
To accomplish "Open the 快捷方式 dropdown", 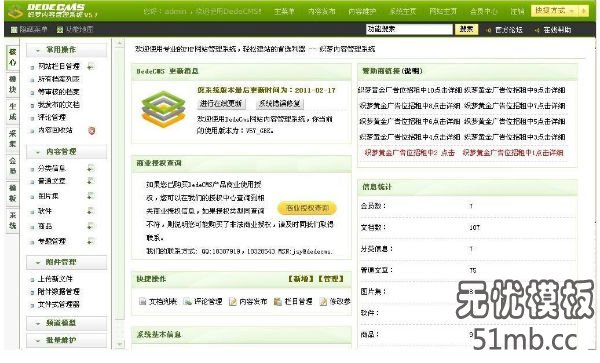I will 555,11.
